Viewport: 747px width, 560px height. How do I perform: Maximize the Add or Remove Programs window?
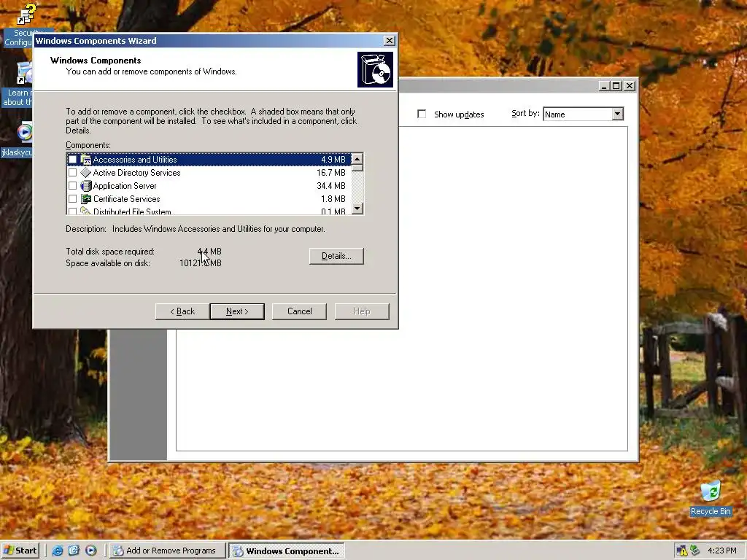(x=616, y=86)
